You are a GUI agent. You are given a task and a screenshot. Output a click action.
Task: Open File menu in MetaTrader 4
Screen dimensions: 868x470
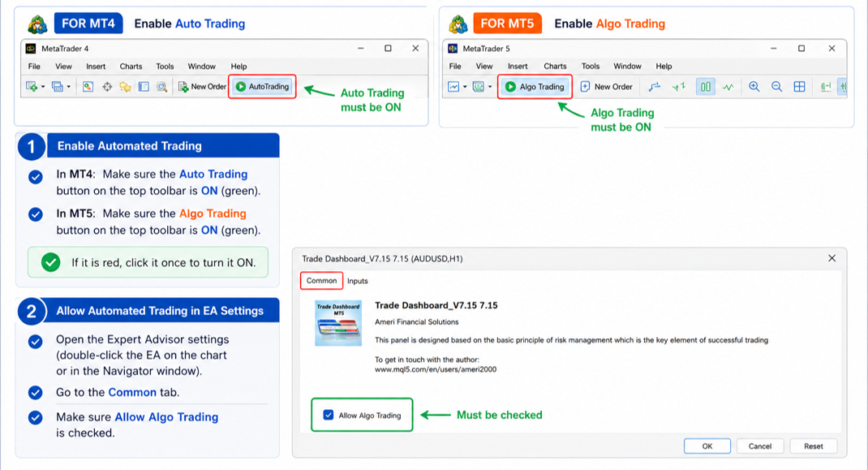(34, 66)
